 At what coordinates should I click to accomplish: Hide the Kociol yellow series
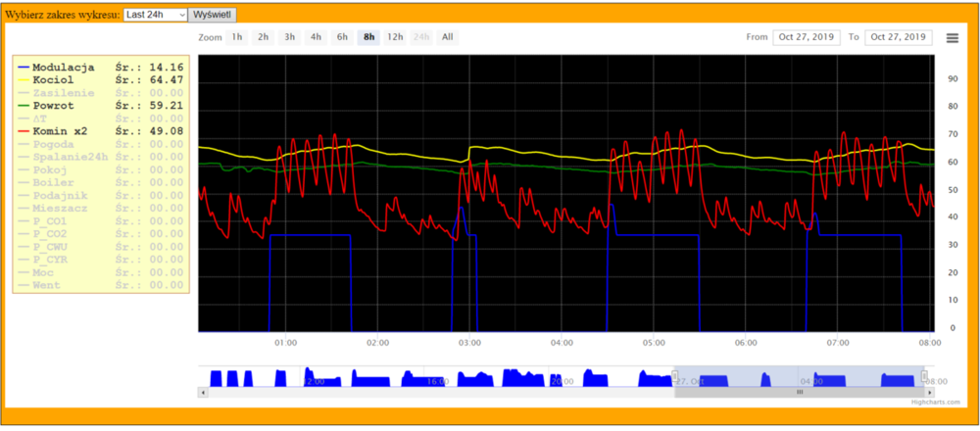(53, 79)
